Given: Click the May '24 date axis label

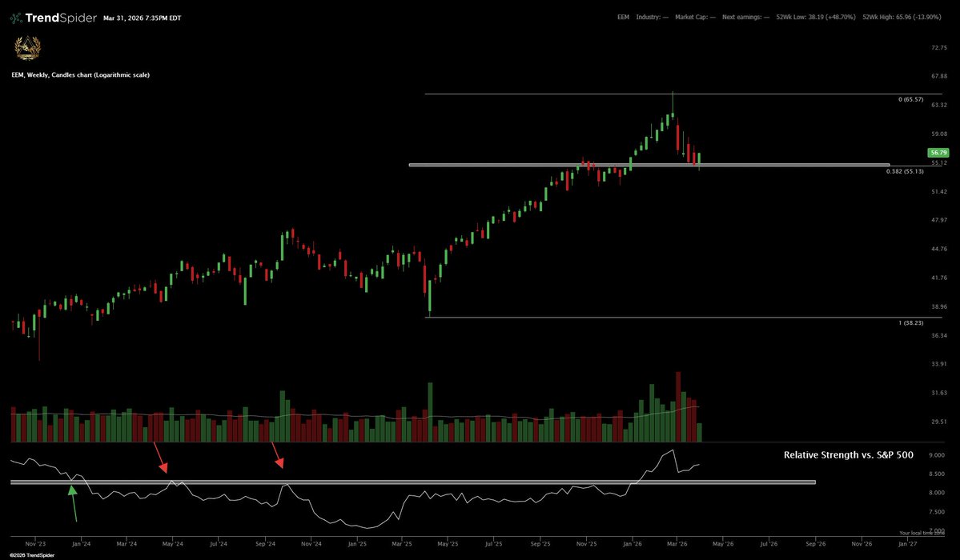Looking at the screenshot, I should click(173, 543).
